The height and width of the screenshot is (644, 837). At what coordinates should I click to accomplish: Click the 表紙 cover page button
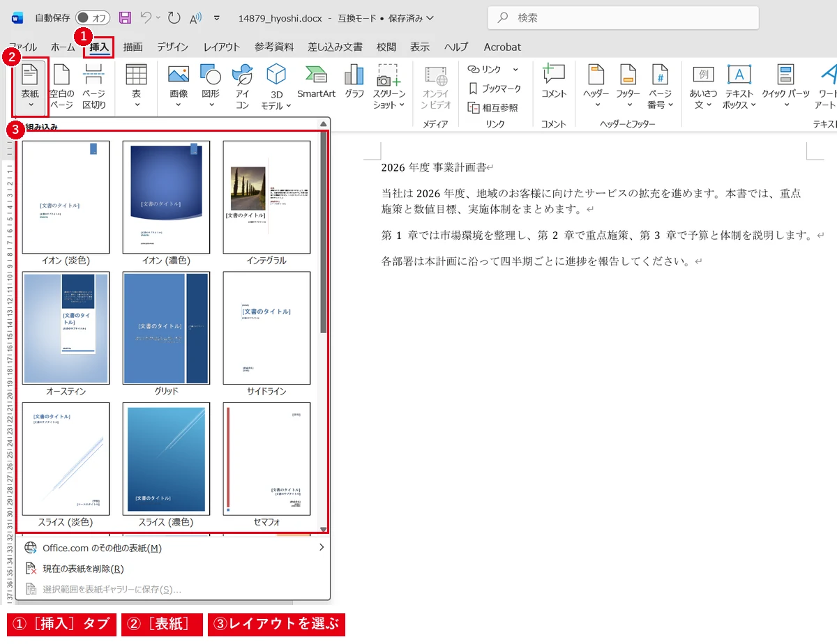coord(30,86)
